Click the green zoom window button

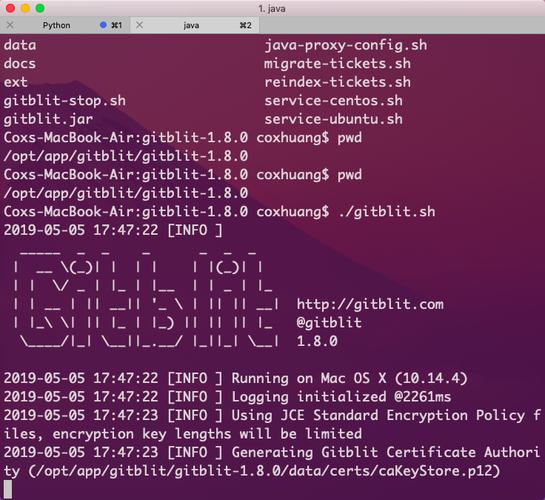pyautogui.click(x=40, y=8)
